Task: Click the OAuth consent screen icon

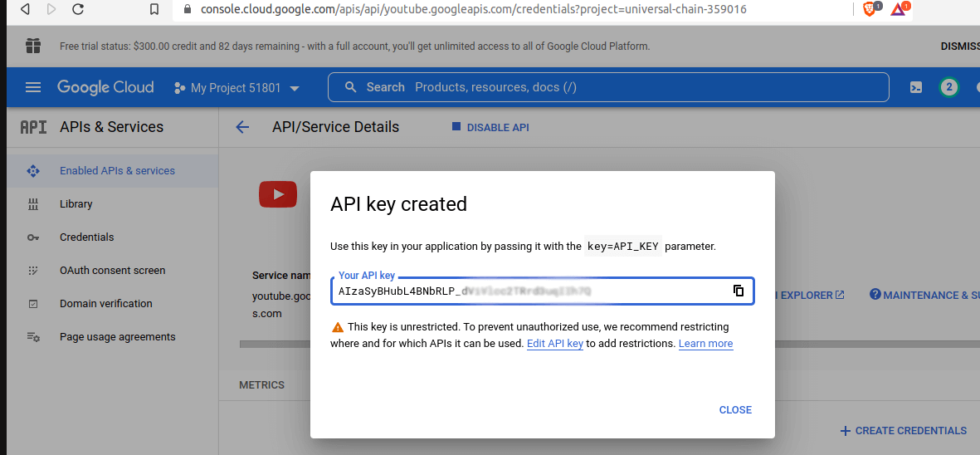Action: tap(33, 271)
